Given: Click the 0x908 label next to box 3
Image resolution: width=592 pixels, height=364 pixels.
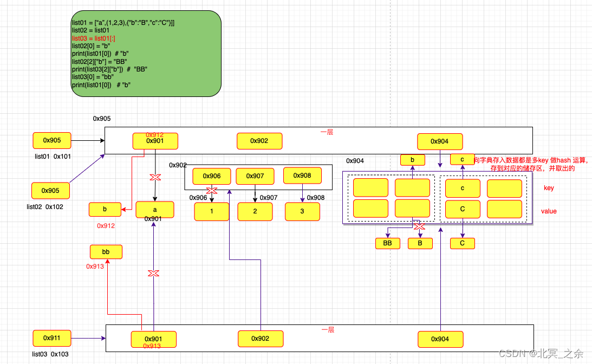Looking at the screenshot, I should 316,198.
